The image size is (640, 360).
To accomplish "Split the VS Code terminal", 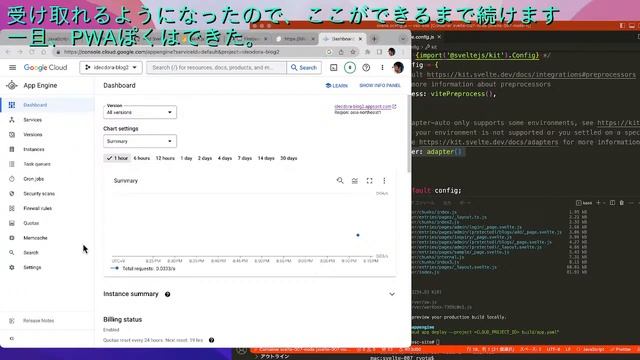I will (x=612, y=203).
